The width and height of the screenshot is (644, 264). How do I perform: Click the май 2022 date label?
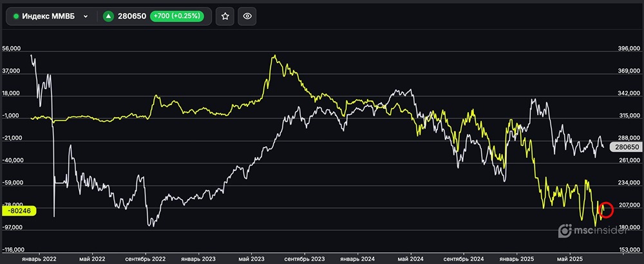(93, 259)
